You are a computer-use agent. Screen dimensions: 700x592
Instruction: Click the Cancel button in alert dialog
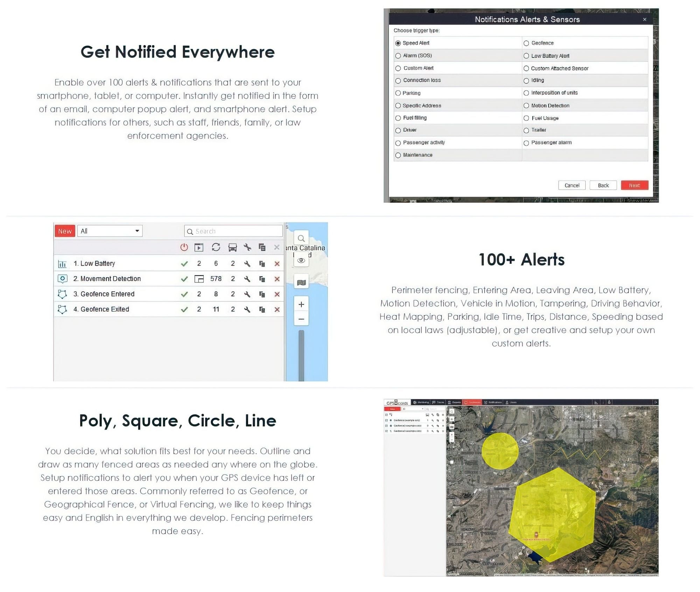pos(572,185)
